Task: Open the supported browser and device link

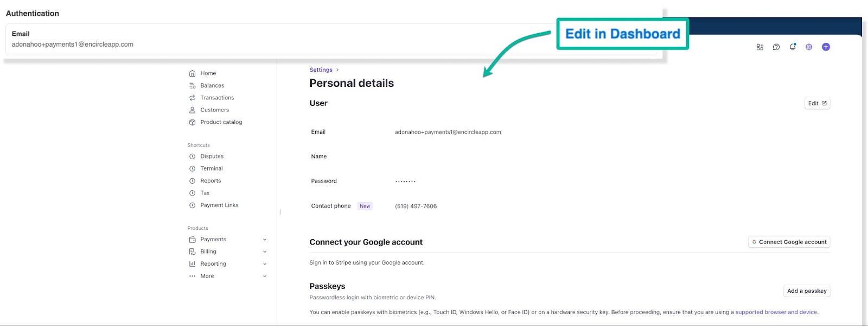Action: click(x=776, y=312)
